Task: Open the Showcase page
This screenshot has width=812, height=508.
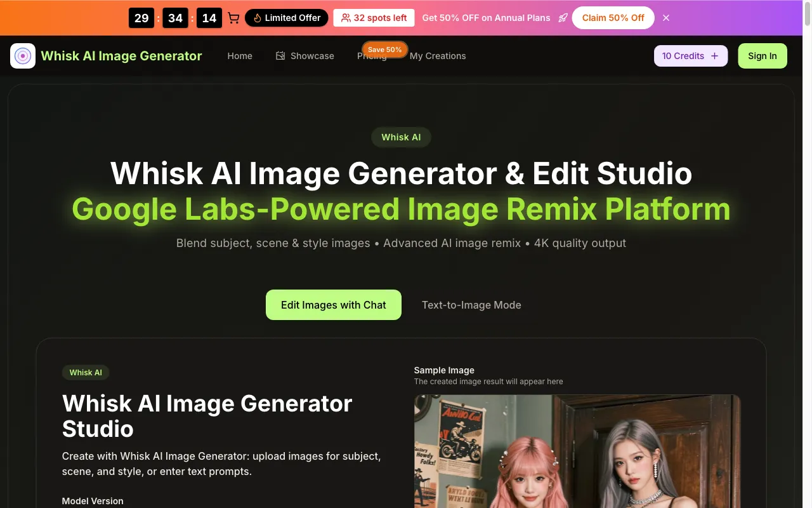Action: click(305, 56)
